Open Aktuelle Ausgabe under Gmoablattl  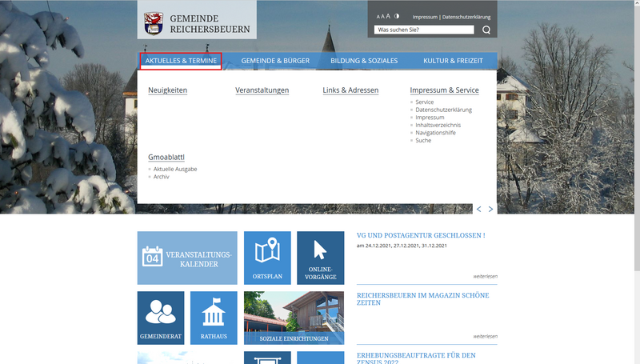tap(175, 169)
